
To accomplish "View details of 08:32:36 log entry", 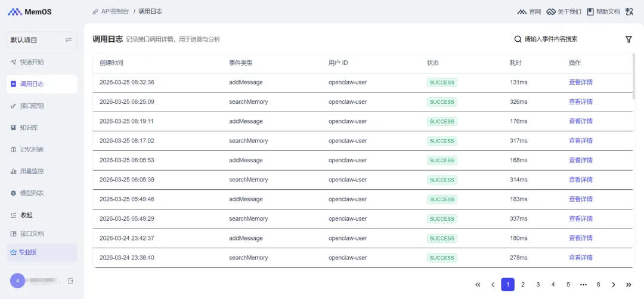I will (580, 82).
